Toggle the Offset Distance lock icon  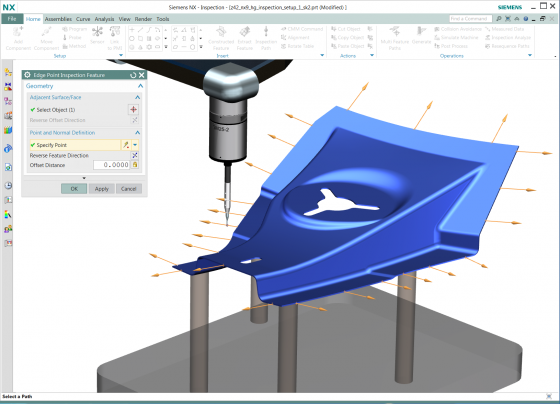pos(135,165)
